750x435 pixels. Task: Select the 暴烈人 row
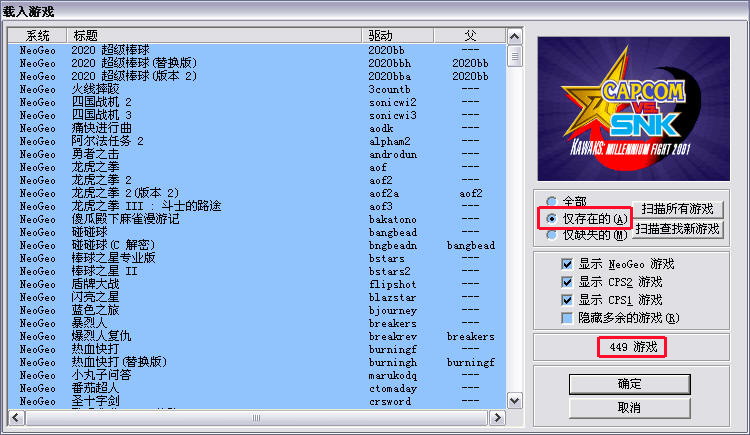coord(257,323)
